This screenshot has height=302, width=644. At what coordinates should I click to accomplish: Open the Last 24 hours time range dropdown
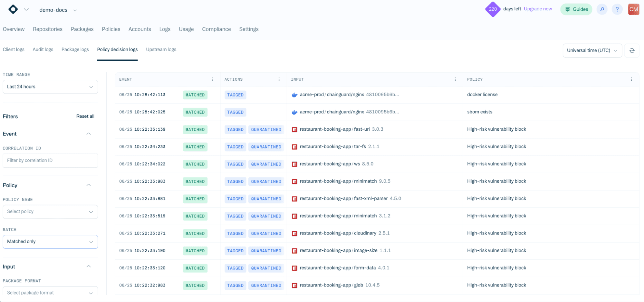point(50,87)
